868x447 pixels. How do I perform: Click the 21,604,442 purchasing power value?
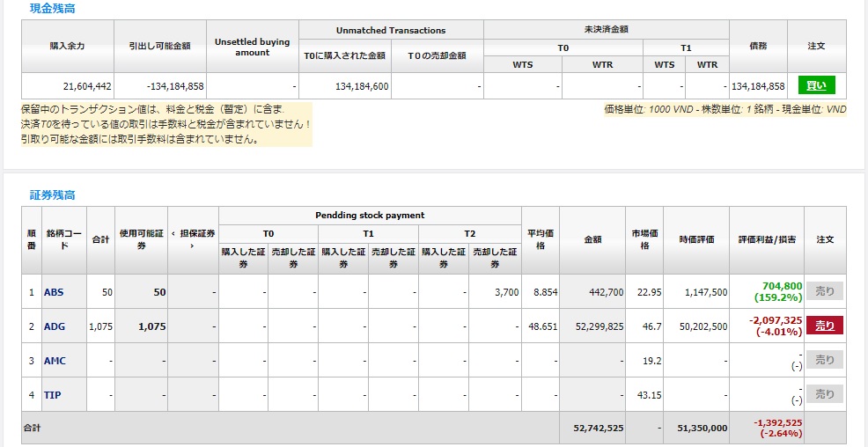(86, 86)
